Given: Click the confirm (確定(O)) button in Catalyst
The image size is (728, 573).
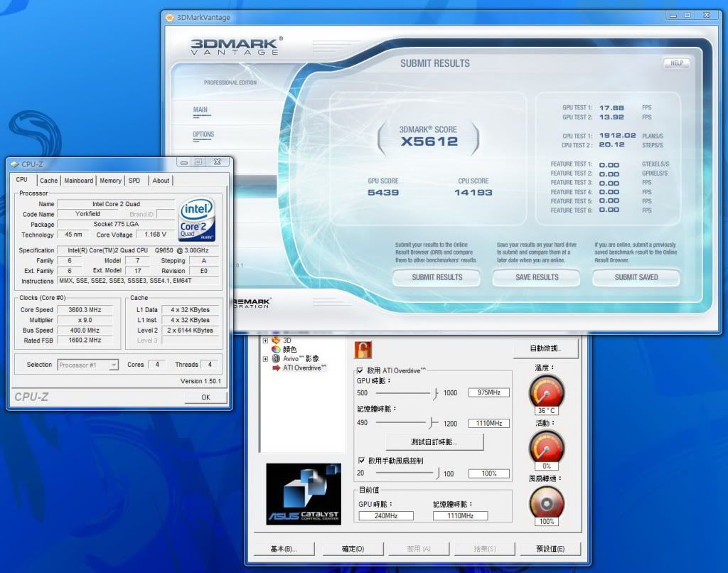Looking at the screenshot, I should pyautogui.click(x=353, y=549).
